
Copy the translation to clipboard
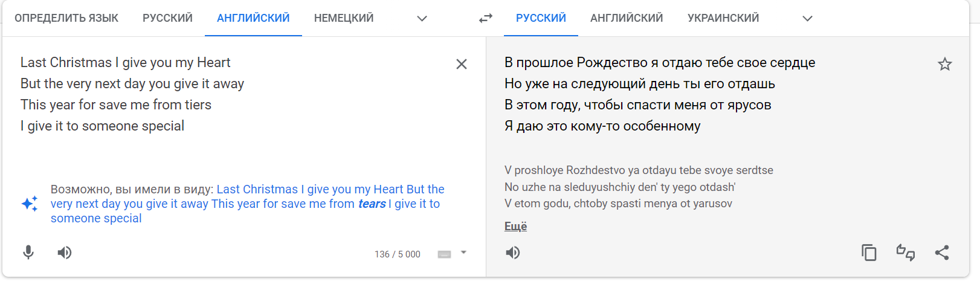click(869, 253)
